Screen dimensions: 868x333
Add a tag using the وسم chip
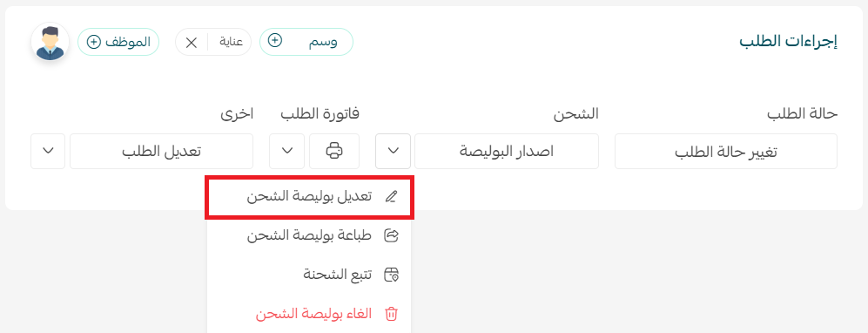(x=306, y=42)
